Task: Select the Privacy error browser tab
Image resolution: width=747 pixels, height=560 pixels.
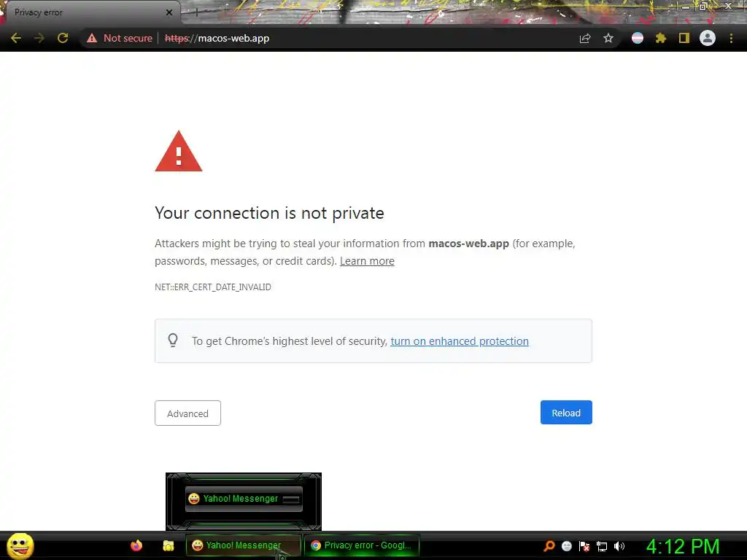Action: pos(86,12)
